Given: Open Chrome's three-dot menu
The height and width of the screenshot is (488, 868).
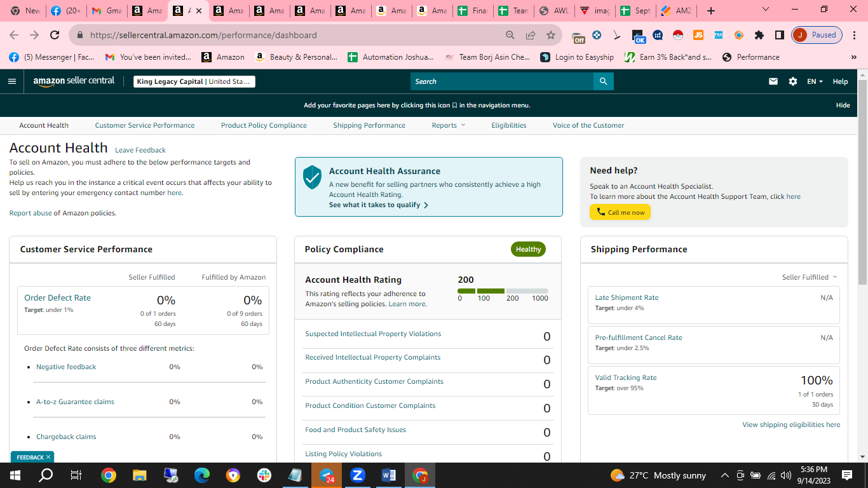Looking at the screenshot, I should point(854,35).
